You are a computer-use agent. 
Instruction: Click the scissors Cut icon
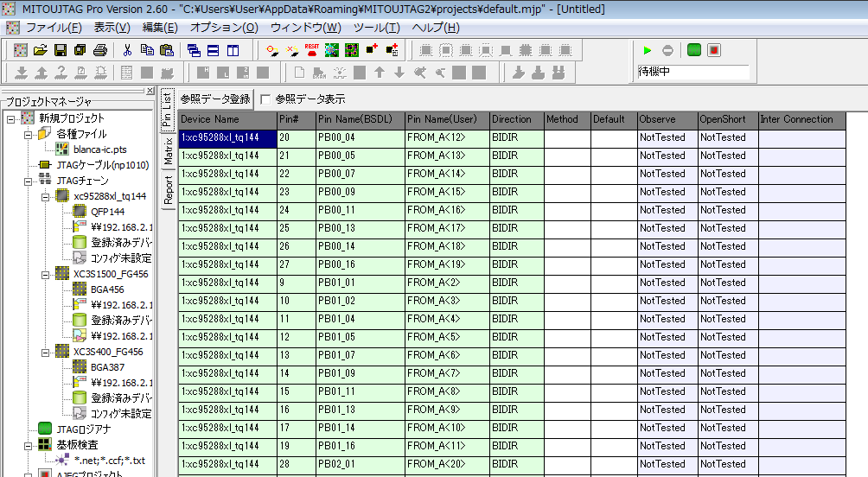coord(127,50)
